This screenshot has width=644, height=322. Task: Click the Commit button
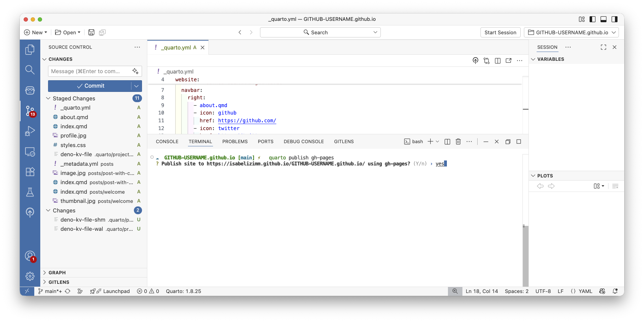pyautogui.click(x=90, y=86)
